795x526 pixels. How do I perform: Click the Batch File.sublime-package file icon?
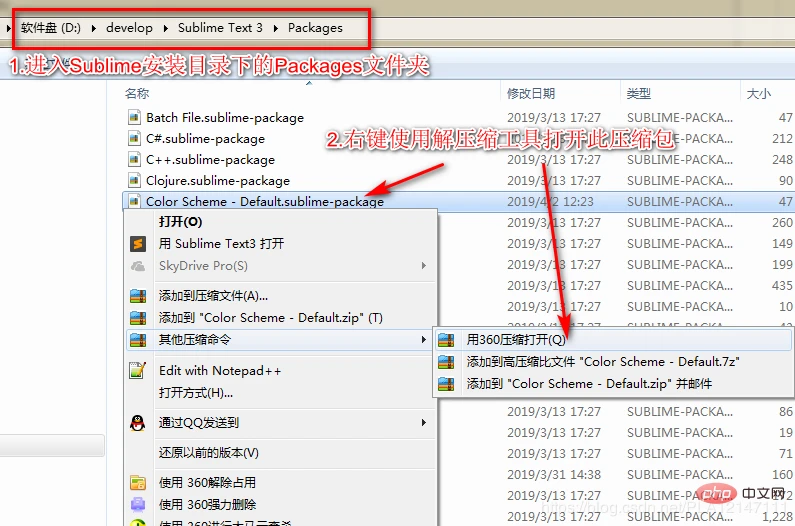pos(134,118)
